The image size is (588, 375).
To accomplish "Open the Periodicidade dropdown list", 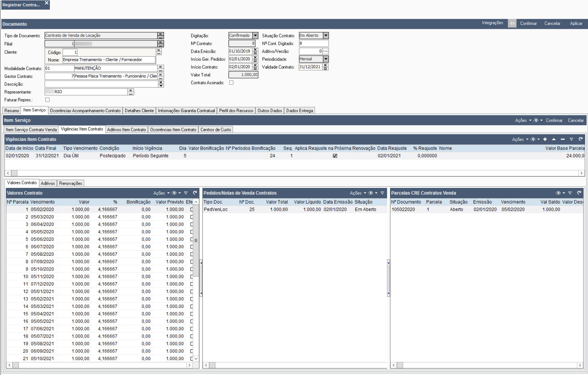I will click(x=326, y=59).
